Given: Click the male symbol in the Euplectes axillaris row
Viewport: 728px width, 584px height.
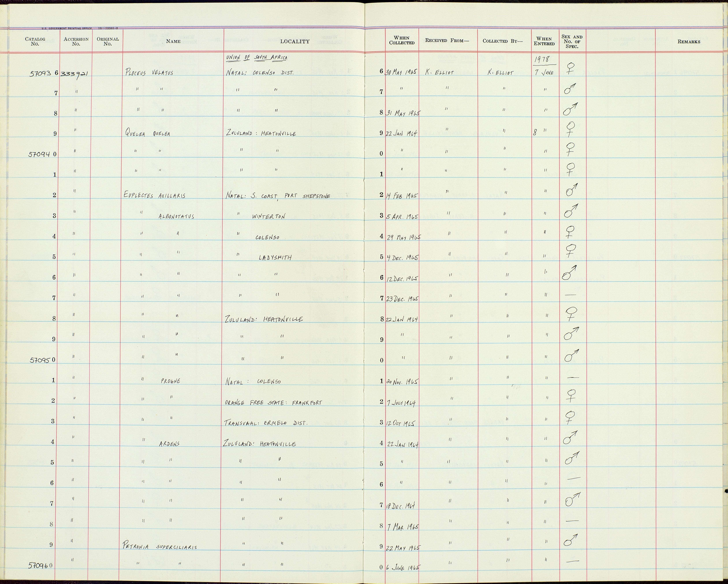Looking at the screenshot, I should [x=571, y=190].
